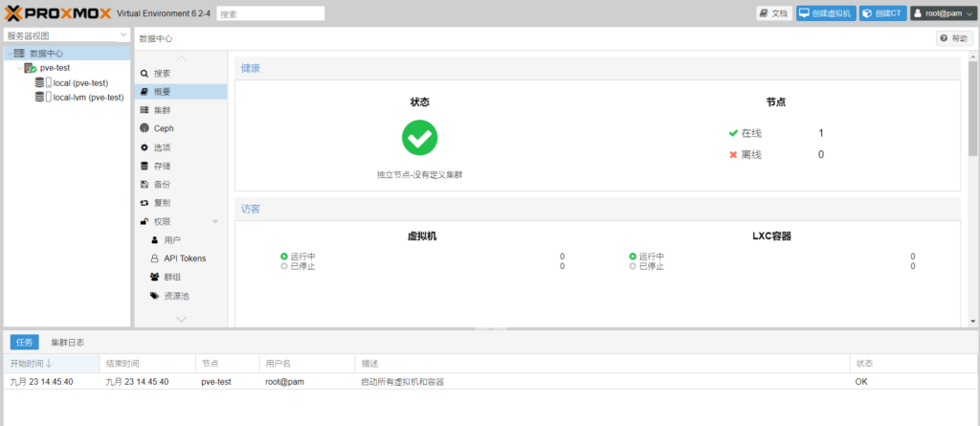Open the root@pam user menu
Screen dimensions: 980x426
pyautogui.click(x=943, y=13)
